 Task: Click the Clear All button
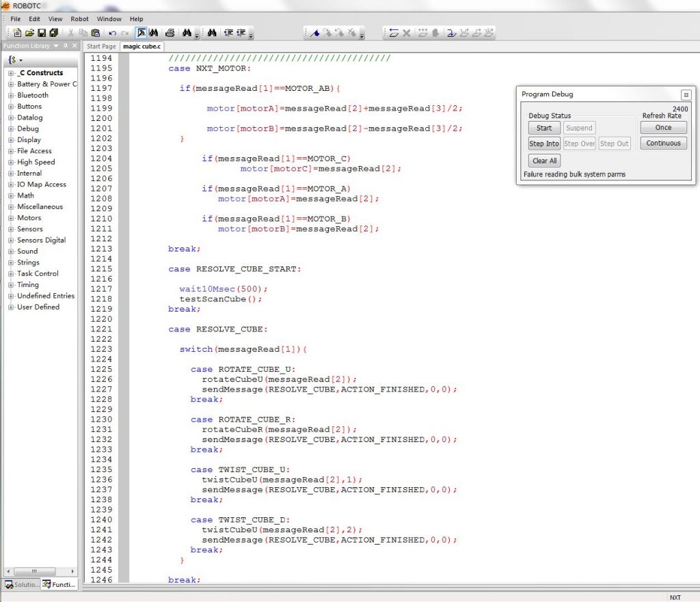click(544, 161)
